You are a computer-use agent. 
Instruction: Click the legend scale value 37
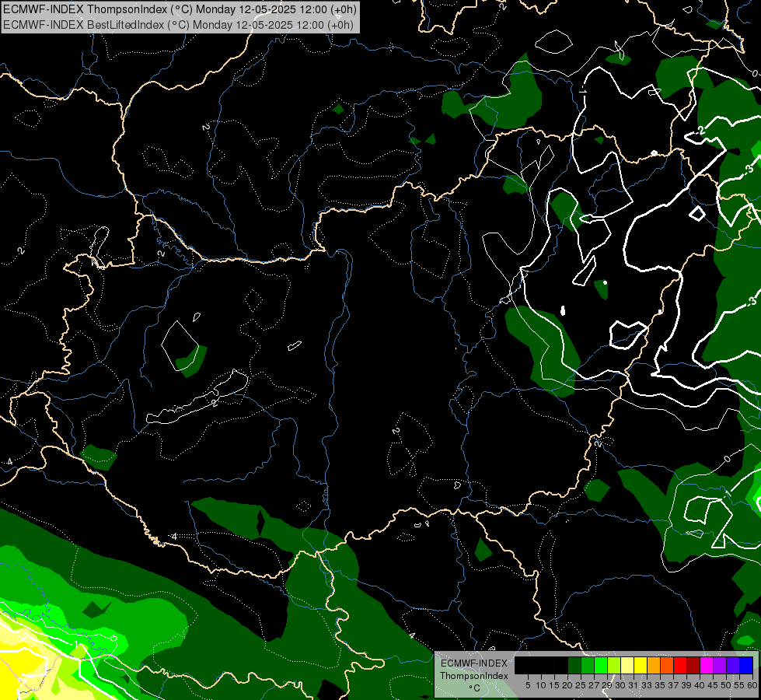point(674,685)
